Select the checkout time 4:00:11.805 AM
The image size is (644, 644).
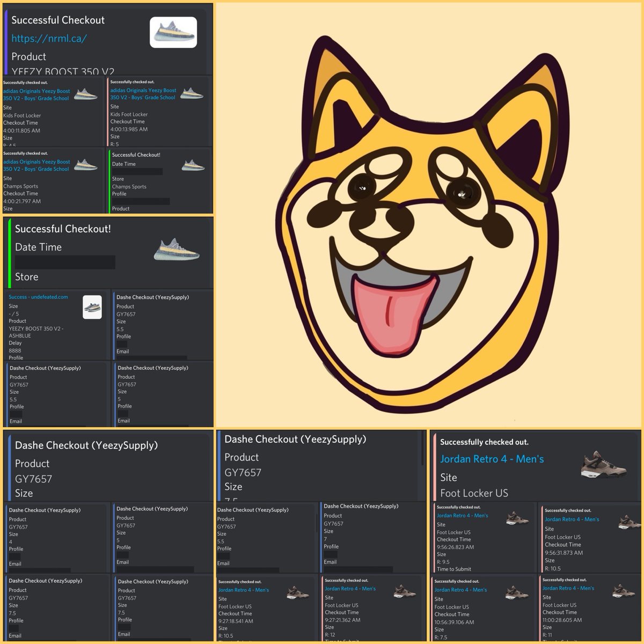pyautogui.click(x=21, y=130)
